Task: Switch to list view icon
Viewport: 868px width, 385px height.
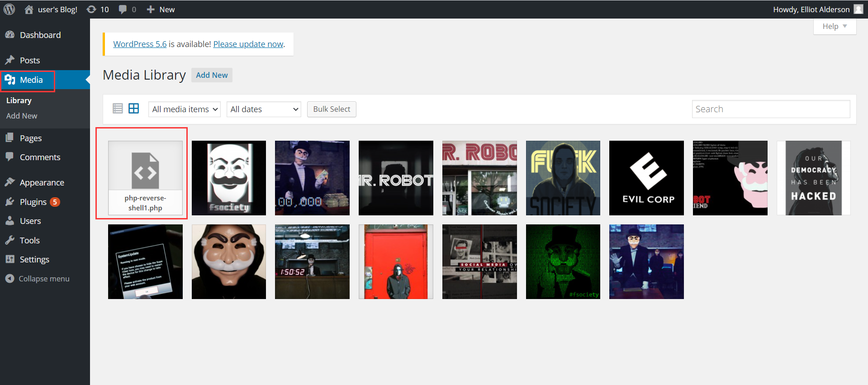Action: [118, 109]
